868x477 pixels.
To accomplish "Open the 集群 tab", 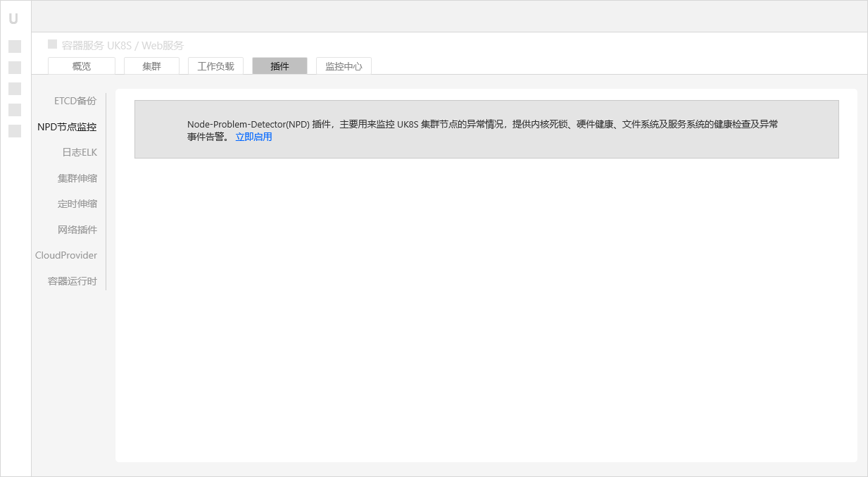I will click(x=151, y=66).
